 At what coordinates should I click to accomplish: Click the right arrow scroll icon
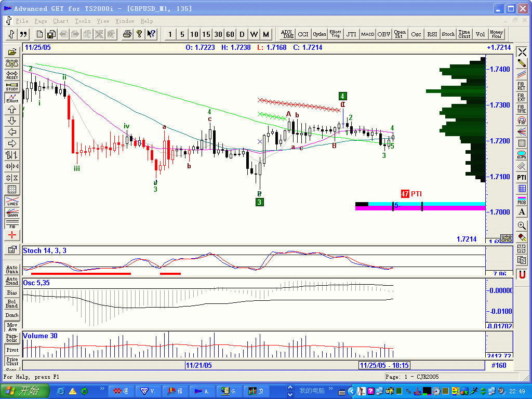coord(12,143)
